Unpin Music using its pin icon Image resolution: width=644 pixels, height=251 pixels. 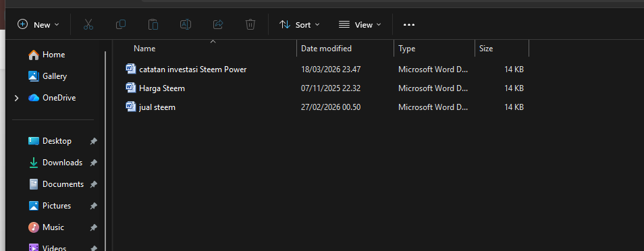pos(93,227)
